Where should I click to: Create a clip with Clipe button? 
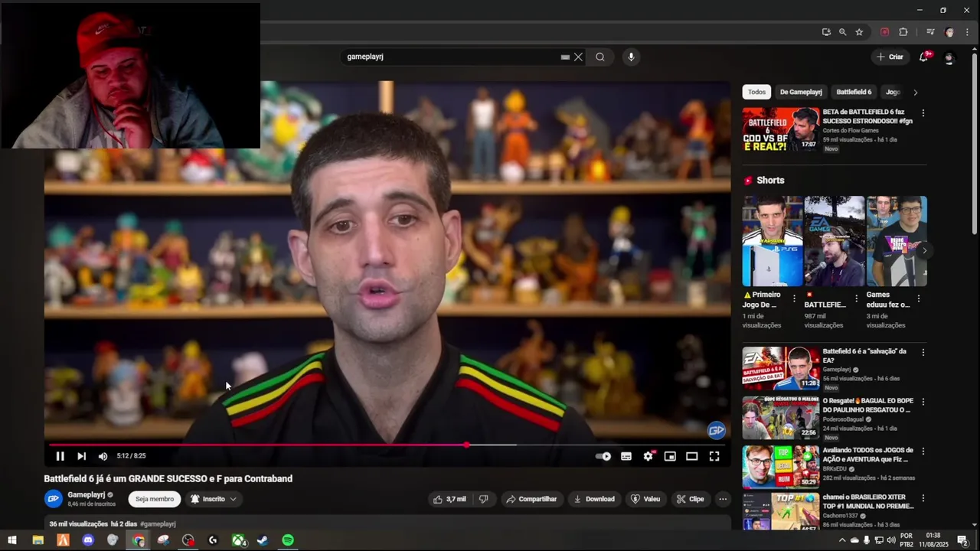(690, 499)
